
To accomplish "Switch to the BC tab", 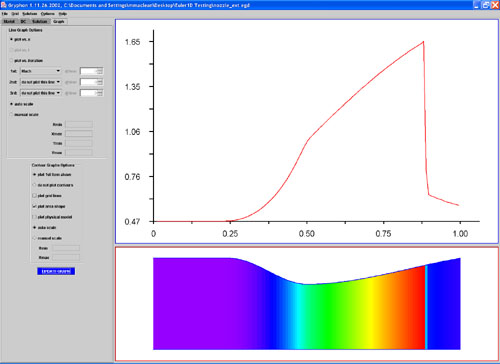I will tap(23, 21).
